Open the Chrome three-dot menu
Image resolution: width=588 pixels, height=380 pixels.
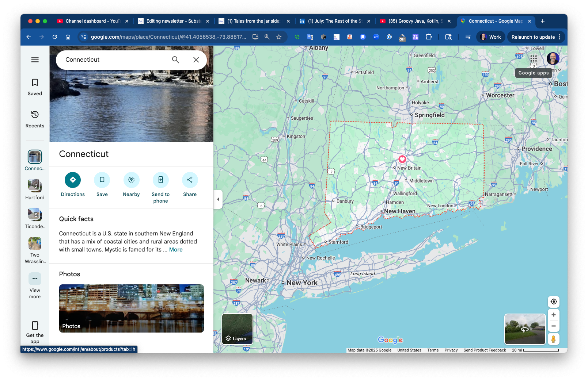(559, 37)
